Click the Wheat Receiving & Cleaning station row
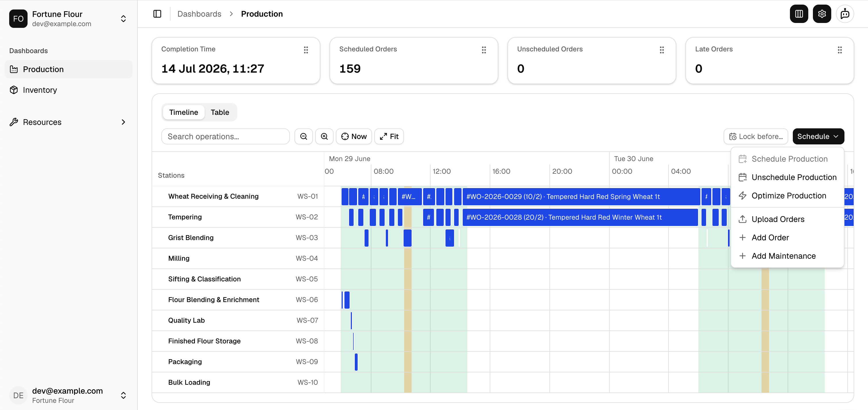The width and height of the screenshot is (868, 410). tap(238, 197)
